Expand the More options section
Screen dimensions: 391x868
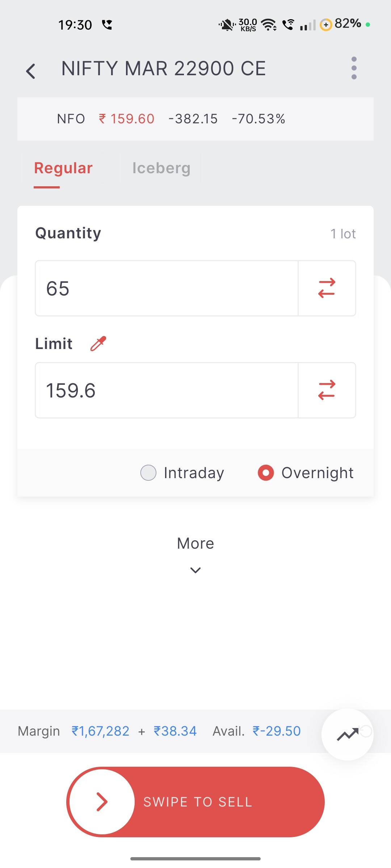pos(195,543)
